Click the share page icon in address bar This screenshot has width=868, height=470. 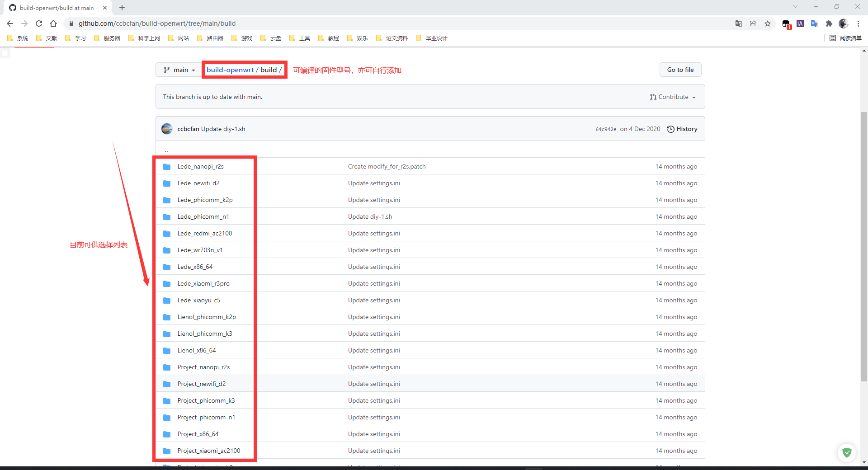tap(753, 23)
